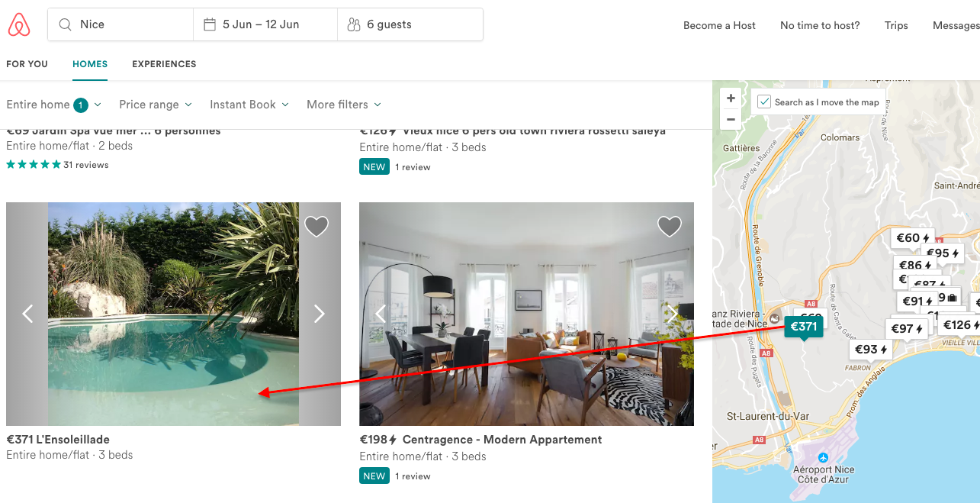Image resolution: width=980 pixels, height=503 pixels.
Task: Show next photo of L'Ensoleillade listing
Action: pyautogui.click(x=320, y=314)
